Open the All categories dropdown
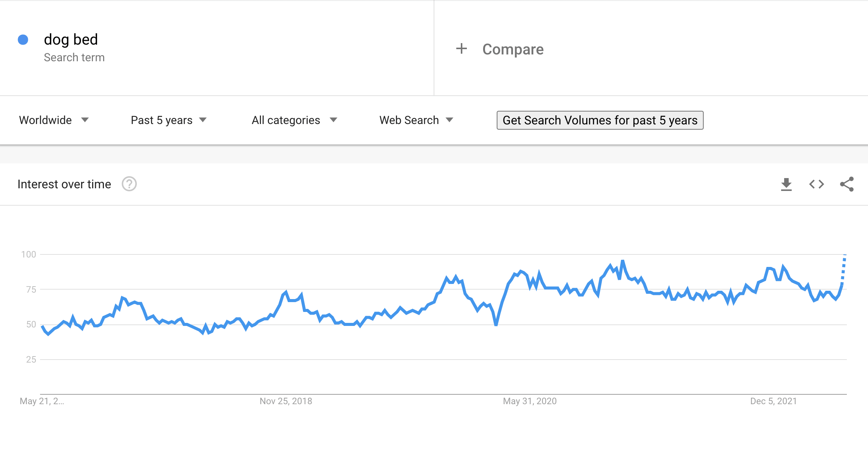The image size is (868, 459). point(294,120)
